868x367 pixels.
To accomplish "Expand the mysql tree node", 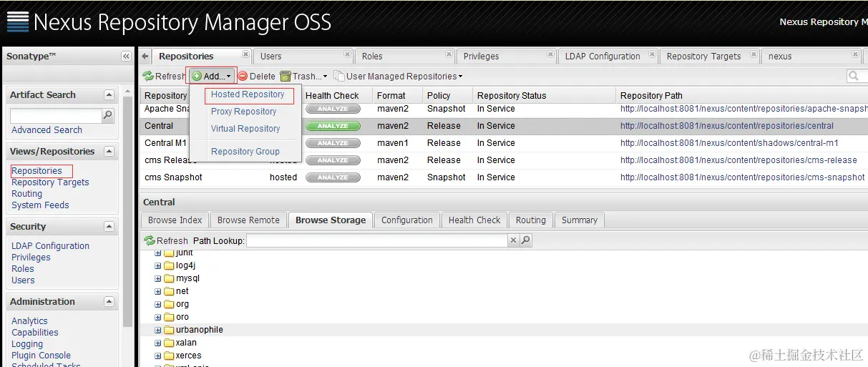I will coord(158,278).
